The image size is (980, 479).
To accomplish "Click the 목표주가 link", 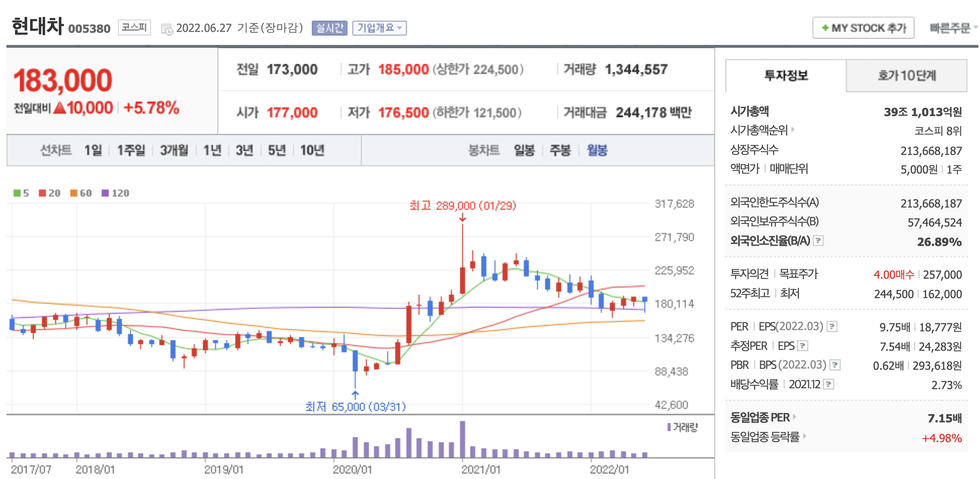I will point(799,274).
